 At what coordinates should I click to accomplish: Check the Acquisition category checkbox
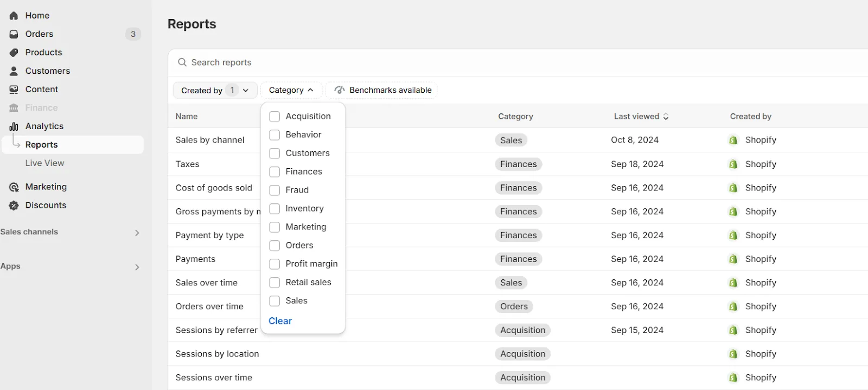275,117
